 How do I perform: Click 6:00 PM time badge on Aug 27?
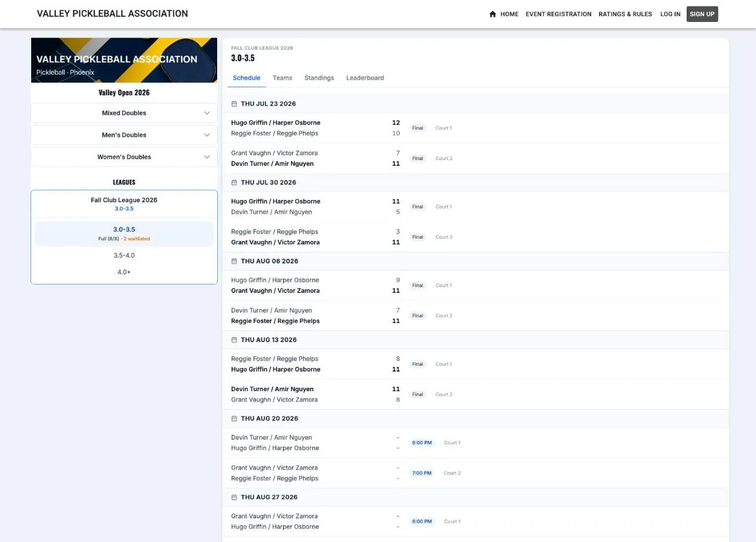422,522
